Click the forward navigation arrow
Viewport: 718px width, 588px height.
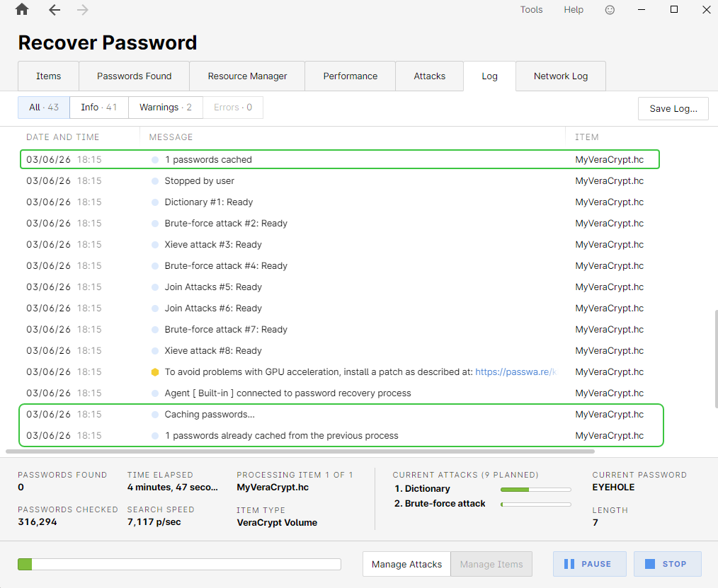point(84,10)
